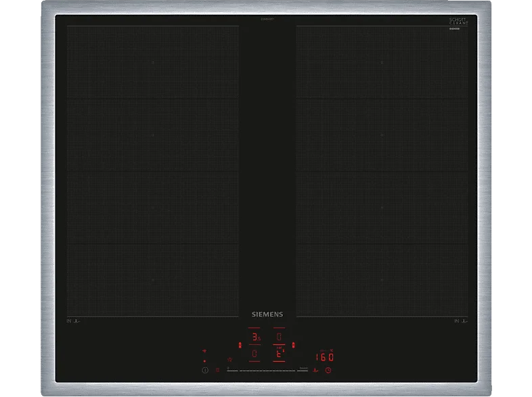Tap the boost end of power slider

pos(303,371)
